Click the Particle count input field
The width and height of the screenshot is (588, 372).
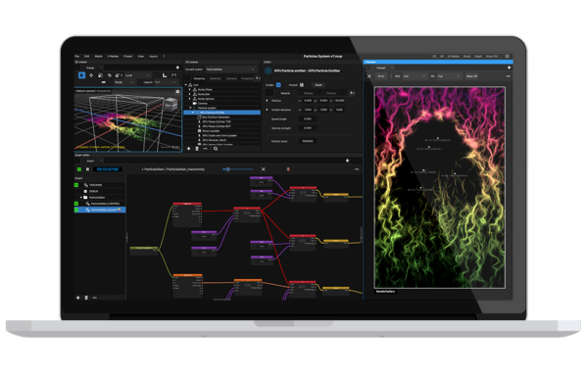(x=308, y=141)
